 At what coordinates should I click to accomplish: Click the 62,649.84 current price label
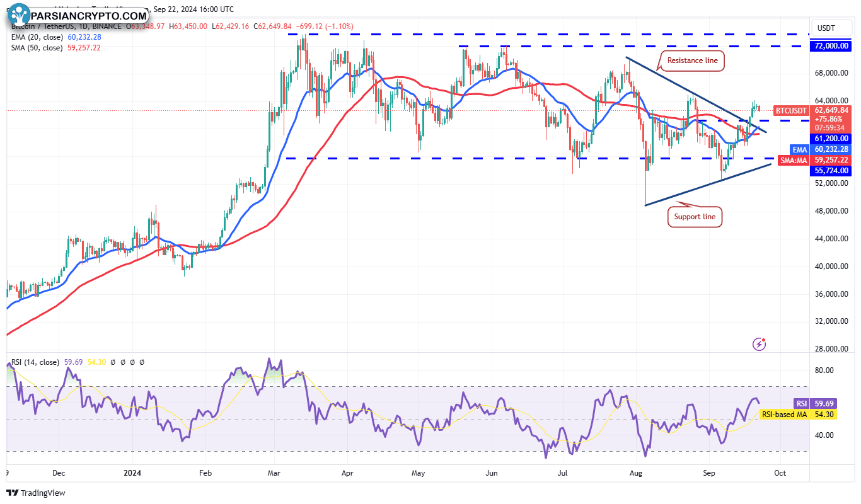832,110
